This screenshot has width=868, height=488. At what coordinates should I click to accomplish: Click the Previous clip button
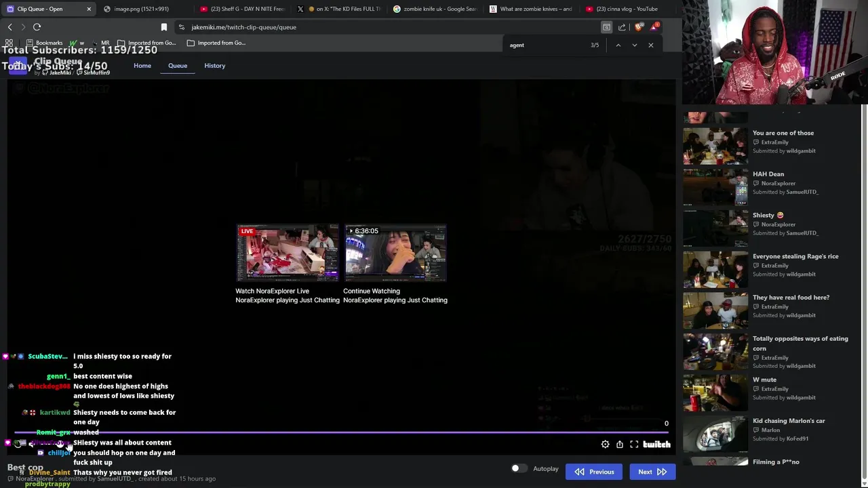(x=594, y=472)
